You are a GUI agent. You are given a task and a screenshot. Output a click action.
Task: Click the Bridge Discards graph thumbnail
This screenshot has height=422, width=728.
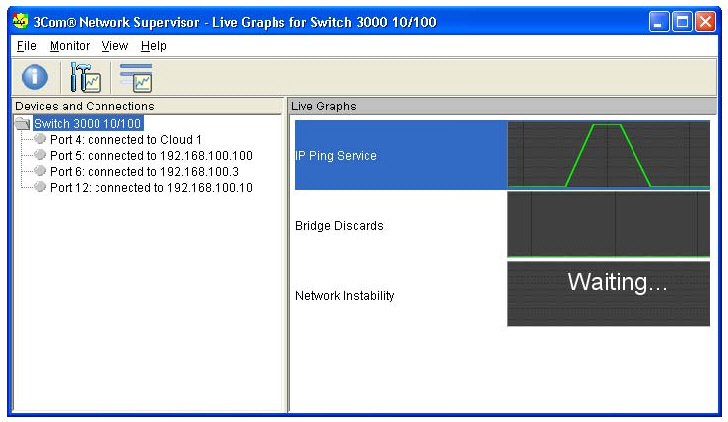pos(608,224)
